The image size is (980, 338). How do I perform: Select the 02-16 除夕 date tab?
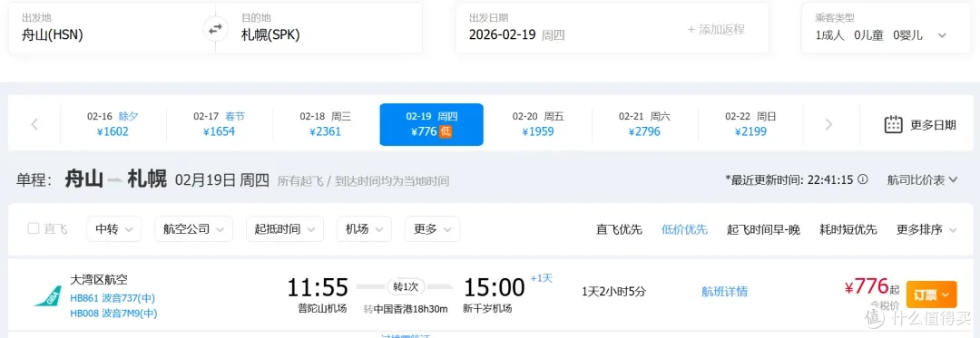pyautogui.click(x=113, y=124)
